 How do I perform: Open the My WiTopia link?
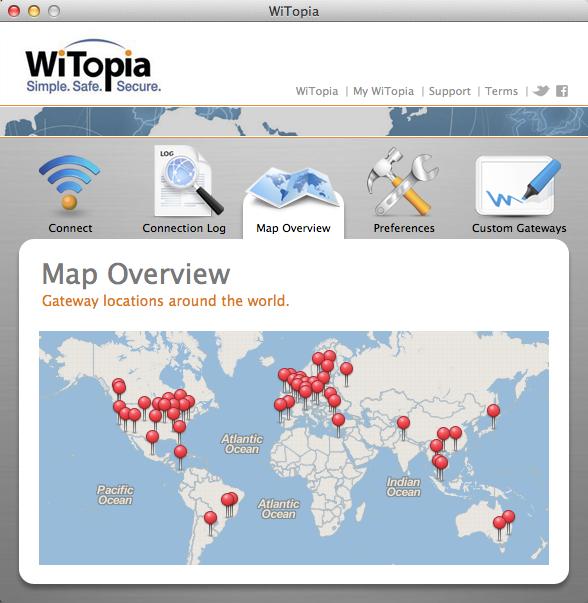(383, 91)
